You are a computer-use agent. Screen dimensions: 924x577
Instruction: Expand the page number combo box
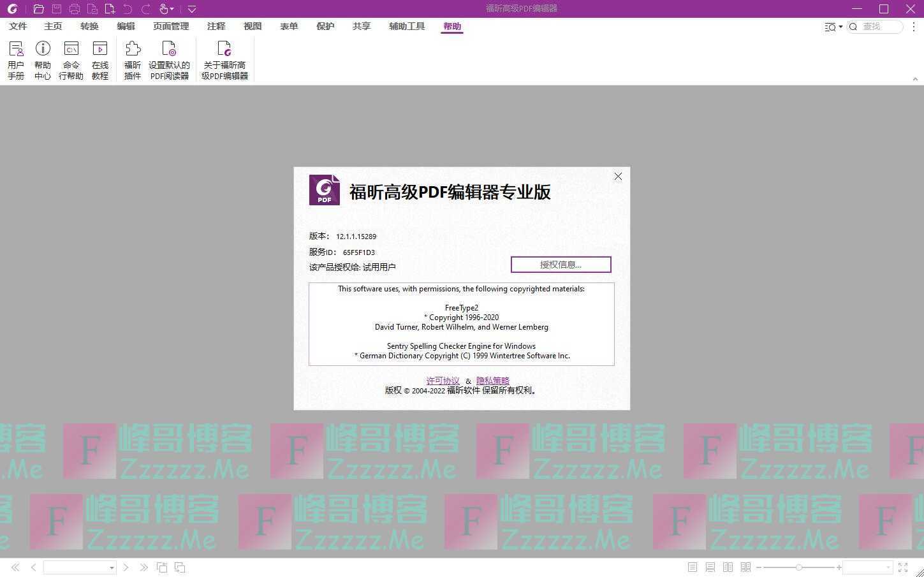[112, 567]
